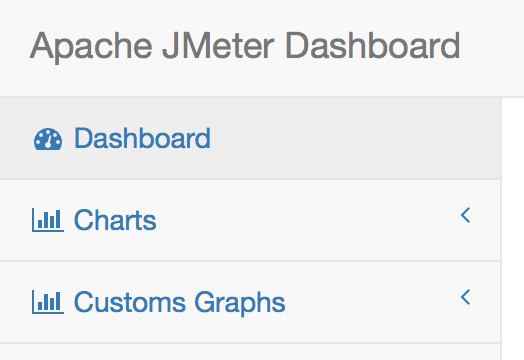524x360 pixels.
Task: Click the bar chart icon beside Customs Graphs
Action: (x=48, y=302)
